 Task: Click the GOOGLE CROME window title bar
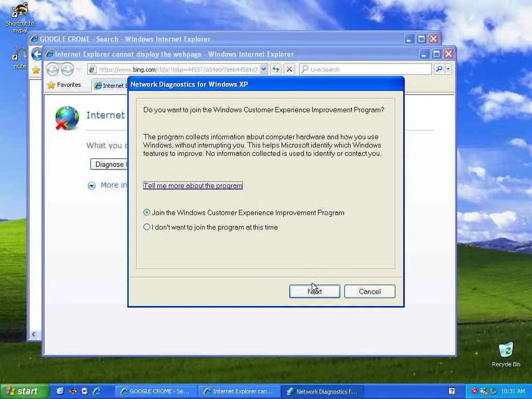pyautogui.click(x=217, y=39)
